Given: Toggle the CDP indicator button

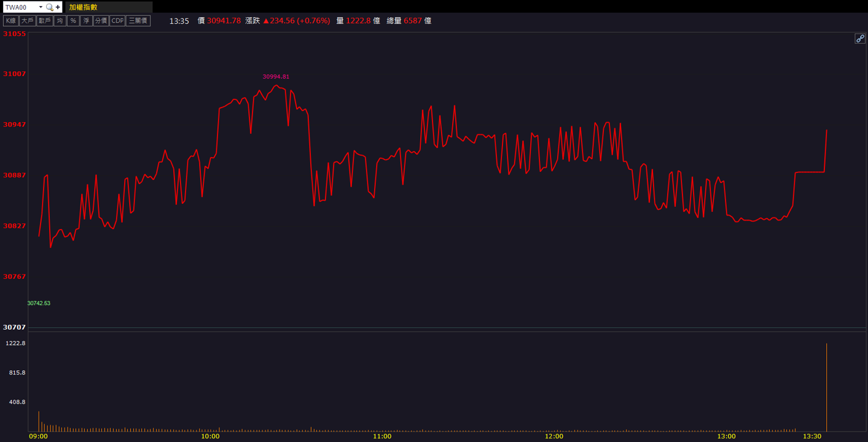Looking at the screenshot, I should coord(117,21).
